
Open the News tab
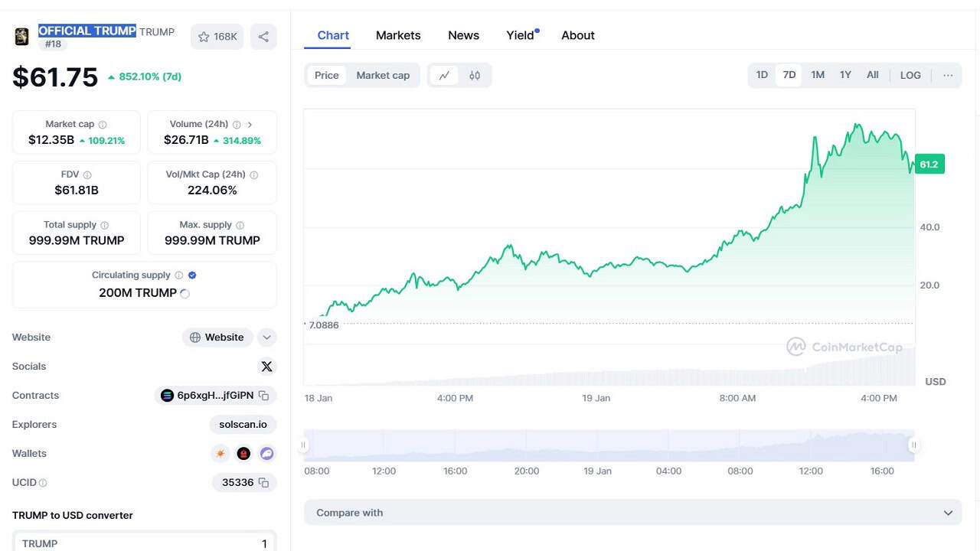pos(463,35)
